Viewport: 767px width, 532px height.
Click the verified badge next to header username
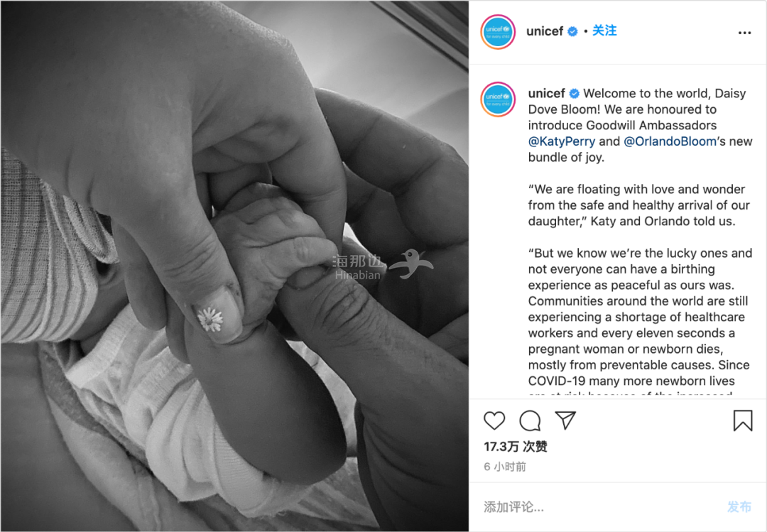pyautogui.click(x=572, y=31)
